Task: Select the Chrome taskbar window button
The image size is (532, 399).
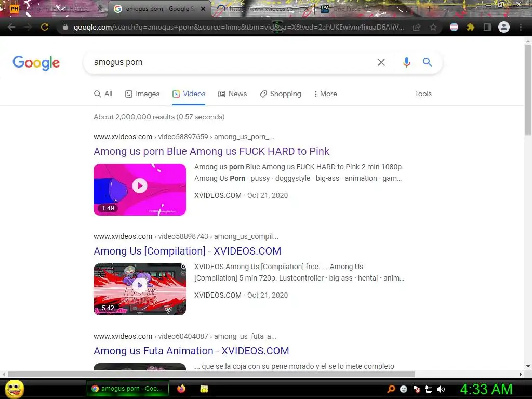Action: [128, 389]
